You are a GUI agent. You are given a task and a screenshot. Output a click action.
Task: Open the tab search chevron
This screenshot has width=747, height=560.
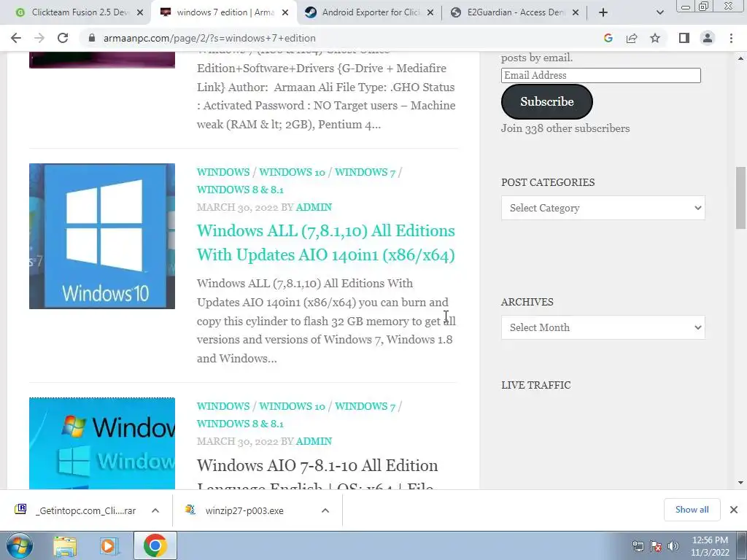tap(659, 12)
